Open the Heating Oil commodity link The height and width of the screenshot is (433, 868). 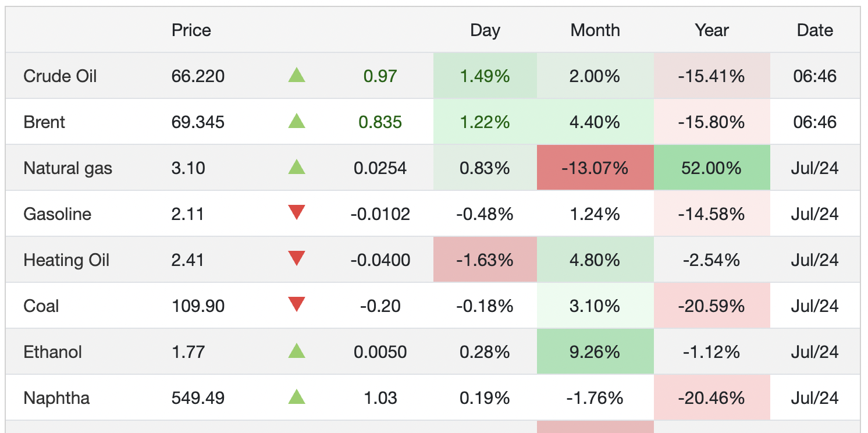coord(66,260)
